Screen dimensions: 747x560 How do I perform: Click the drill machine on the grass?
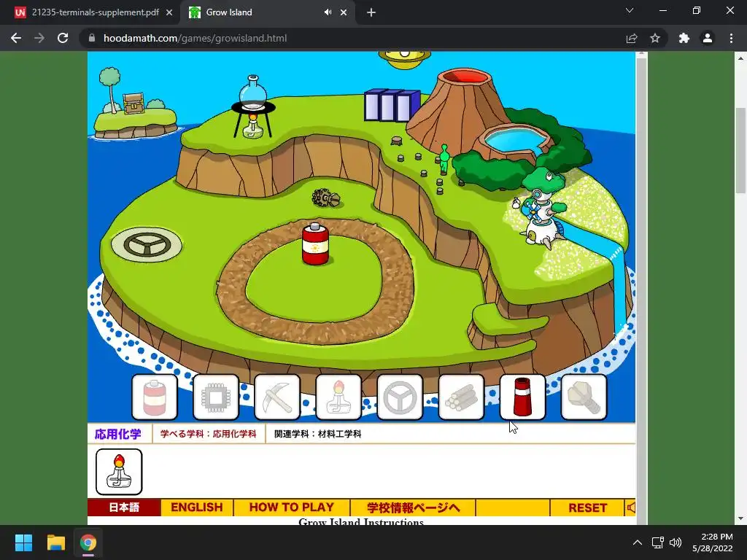(x=326, y=198)
